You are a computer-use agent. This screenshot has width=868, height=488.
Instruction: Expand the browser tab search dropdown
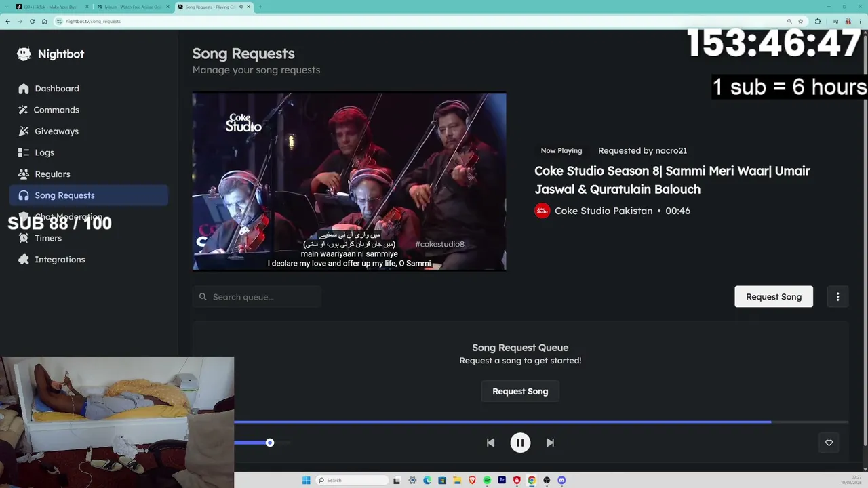tap(6, 7)
